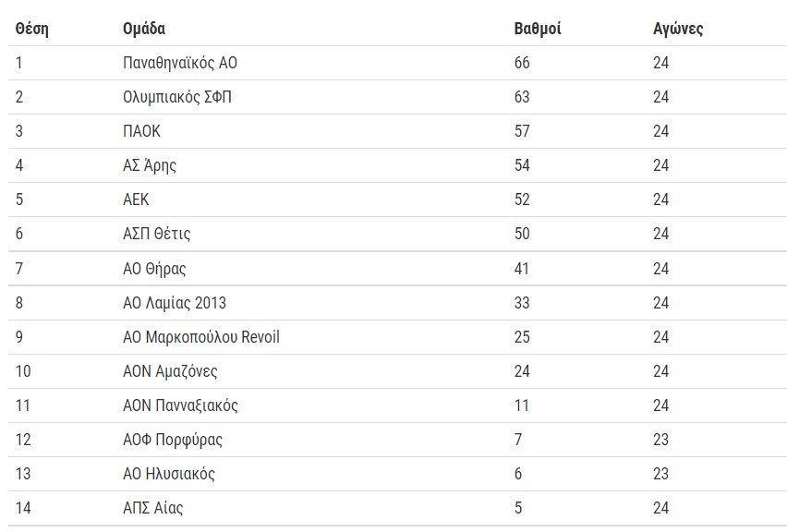Click the Βαθμοί column header

537,29
